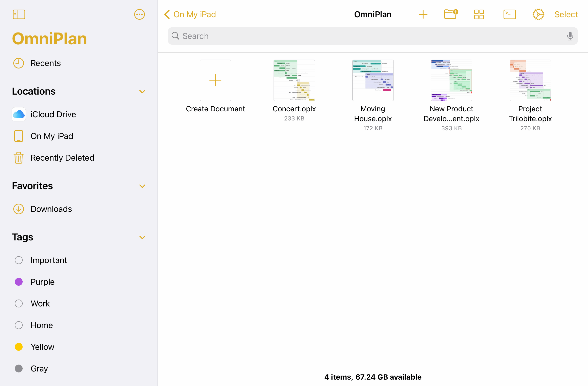Screen dimensions: 588x386
Task: Open OmniPlan settings gear icon
Action: pyautogui.click(x=538, y=14)
